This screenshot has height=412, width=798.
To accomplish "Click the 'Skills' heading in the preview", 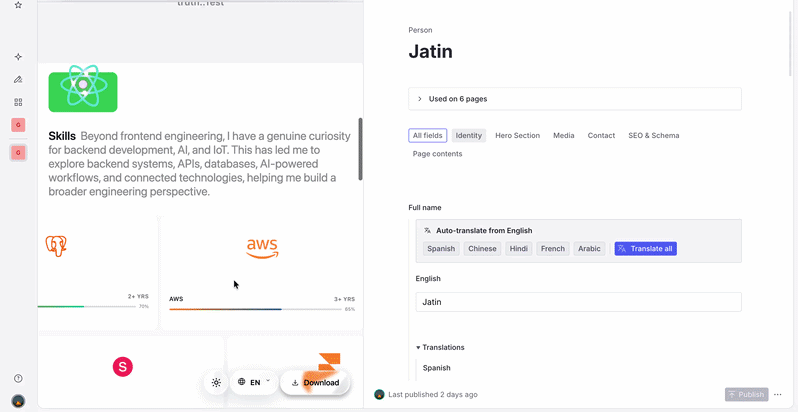I will (62, 136).
